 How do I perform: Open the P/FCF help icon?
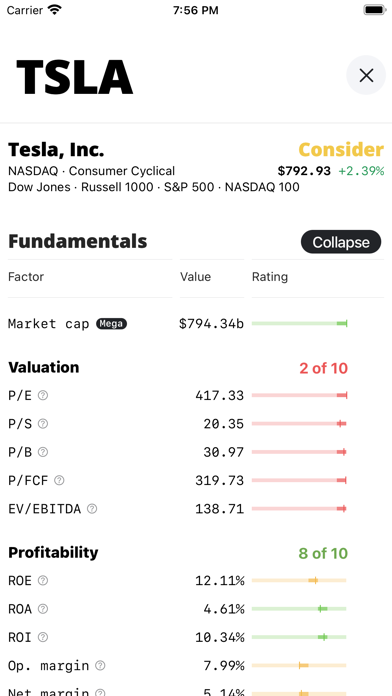coord(59,480)
